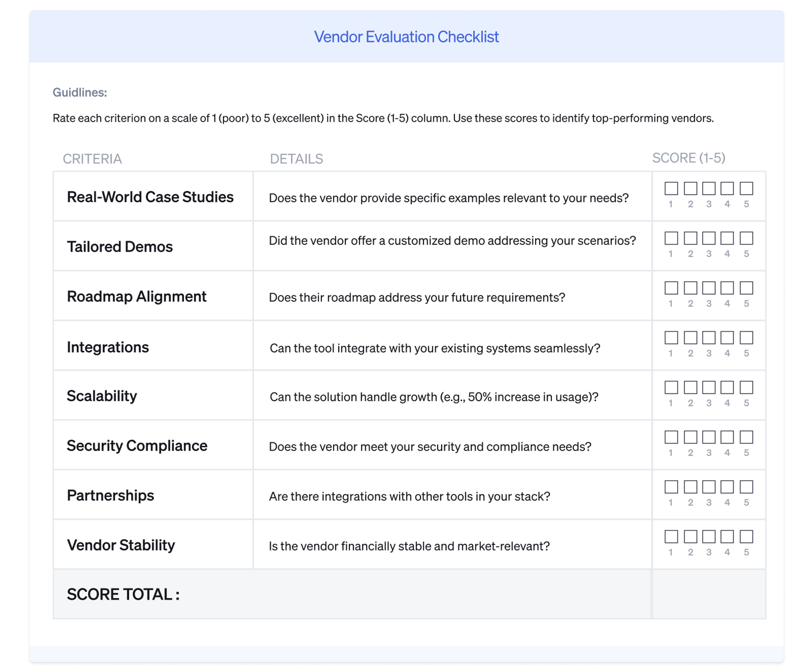Mark score 2 for Integrations

pyautogui.click(x=690, y=338)
